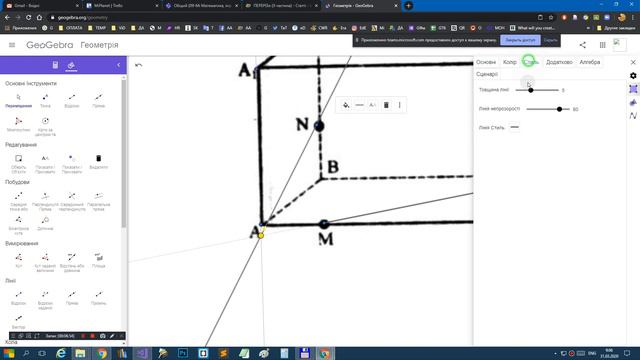Viewport: 640px width, 360px height.
Task: Select the Parallel Line tool
Action: coord(98,201)
